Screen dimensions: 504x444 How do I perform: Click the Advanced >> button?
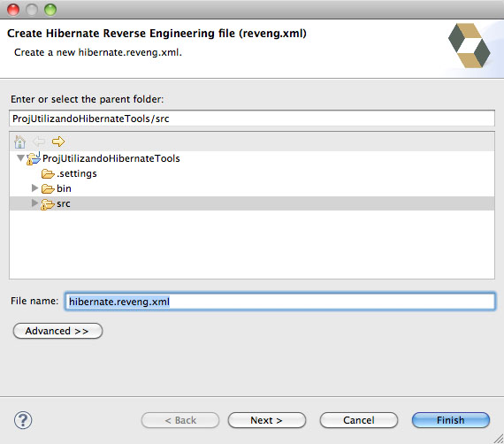coord(57,331)
